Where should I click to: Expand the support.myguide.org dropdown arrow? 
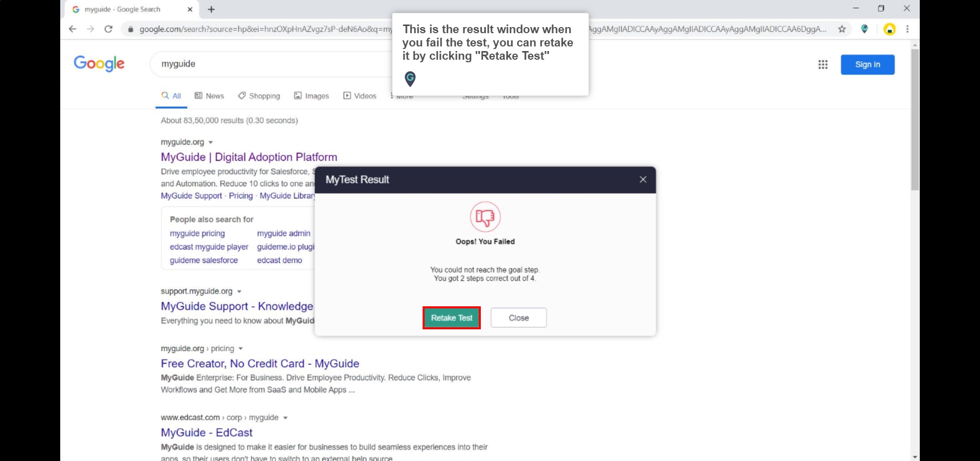tap(239, 292)
